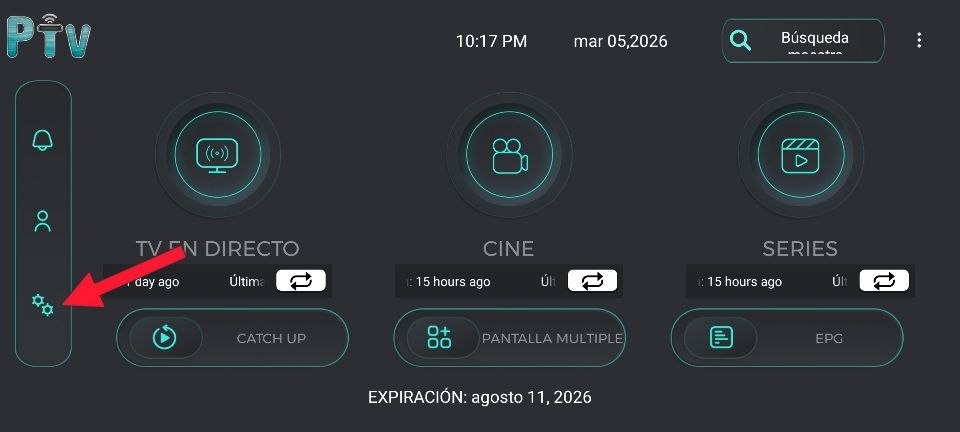960x432 pixels.
Task: Select the TV EN DIRECTO label
Action: tap(217, 248)
